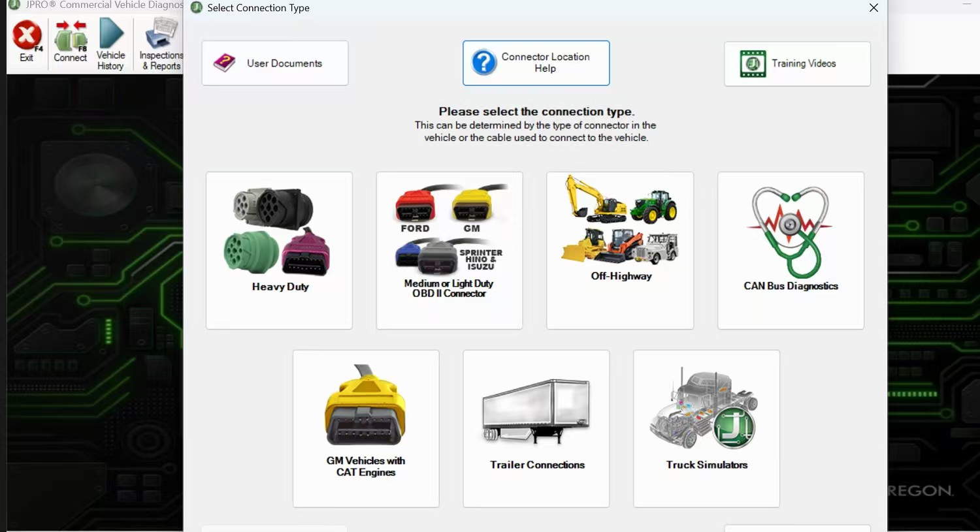
Task: Click Connector Location Help button
Action: coord(536,63)
